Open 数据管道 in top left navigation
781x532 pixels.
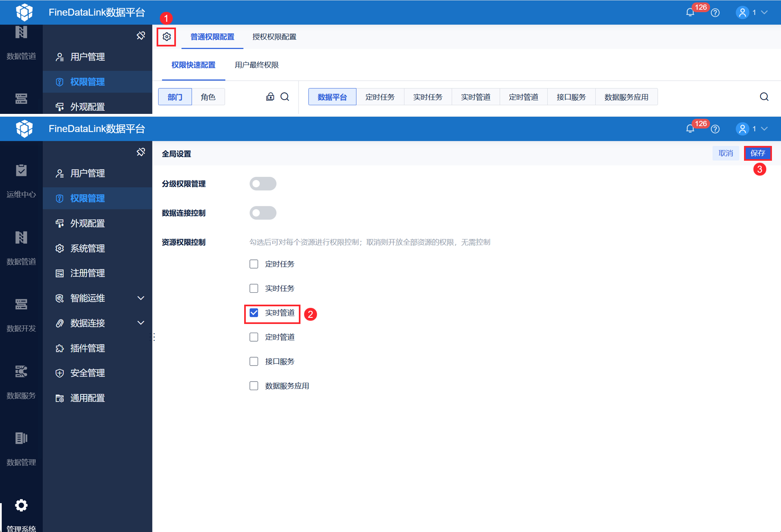point(21,43)
